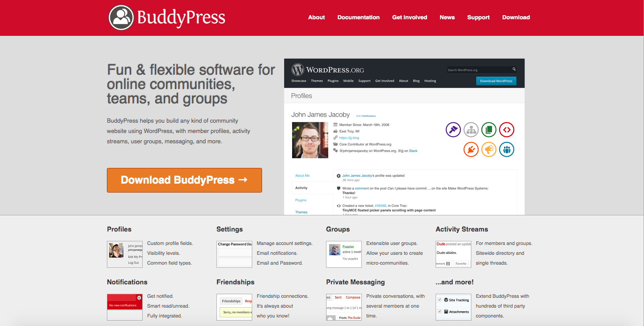Click the text 'Manage account settings.'

point(284,244)
